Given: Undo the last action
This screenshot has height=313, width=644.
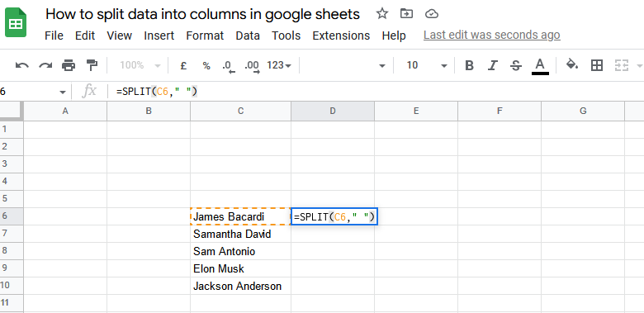Looking at the screenshot, I should point(22,65).
